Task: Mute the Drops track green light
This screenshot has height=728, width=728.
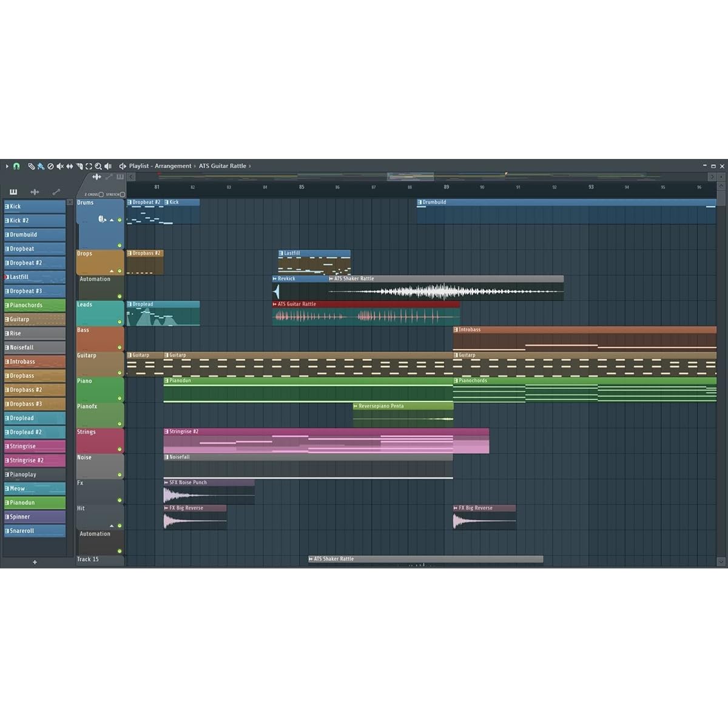Action: pos(120,271)
